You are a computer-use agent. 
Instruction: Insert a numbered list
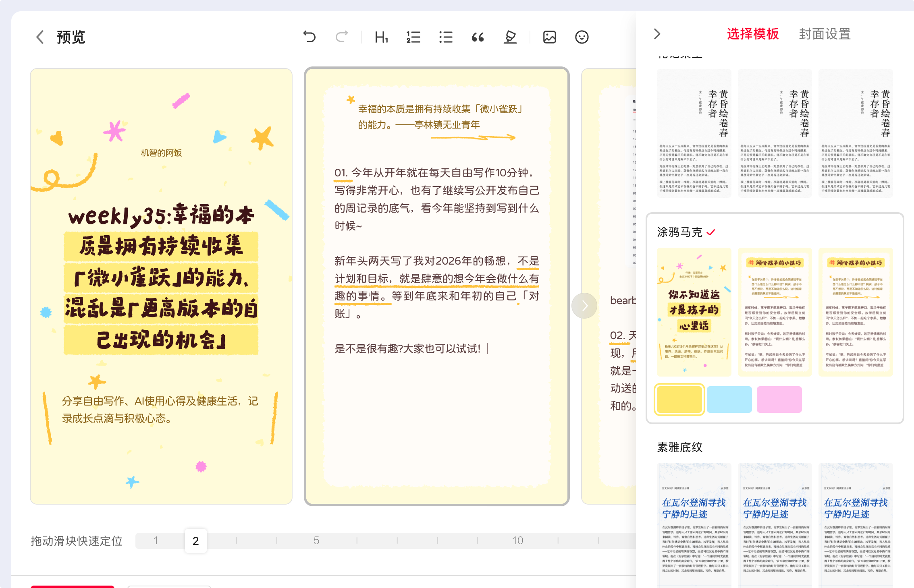click(x=413, y=37)
